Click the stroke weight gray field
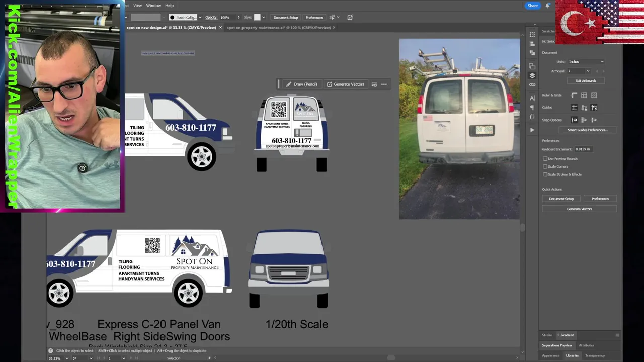 pos(146,17)
